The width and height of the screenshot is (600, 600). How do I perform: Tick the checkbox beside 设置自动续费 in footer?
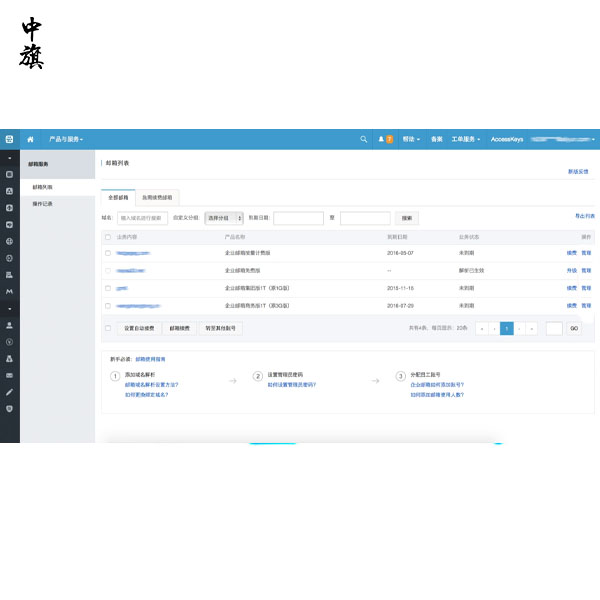click(108, 327)
